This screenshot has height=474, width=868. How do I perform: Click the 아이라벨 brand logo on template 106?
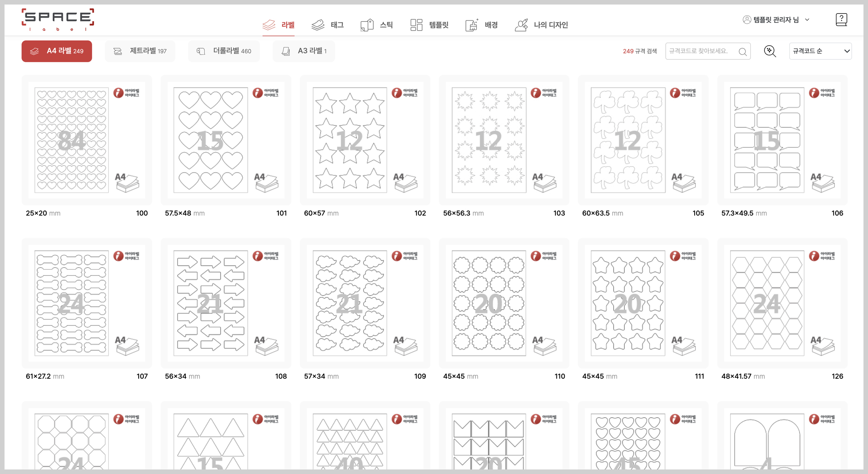[x=822, y=93]
